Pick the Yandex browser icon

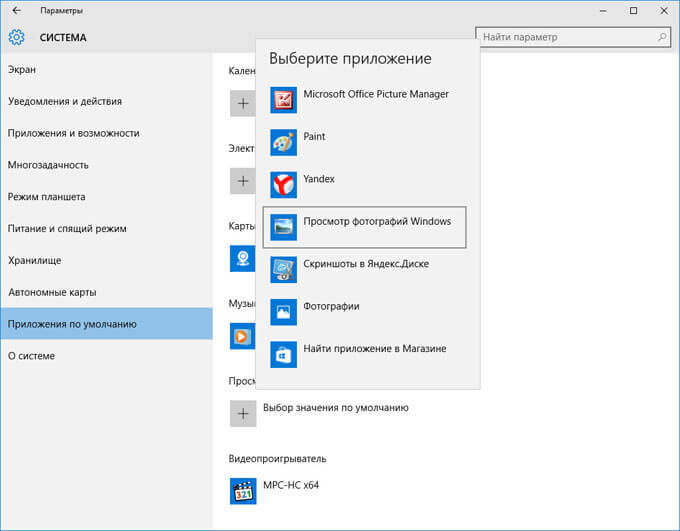[x=283, y=185]
